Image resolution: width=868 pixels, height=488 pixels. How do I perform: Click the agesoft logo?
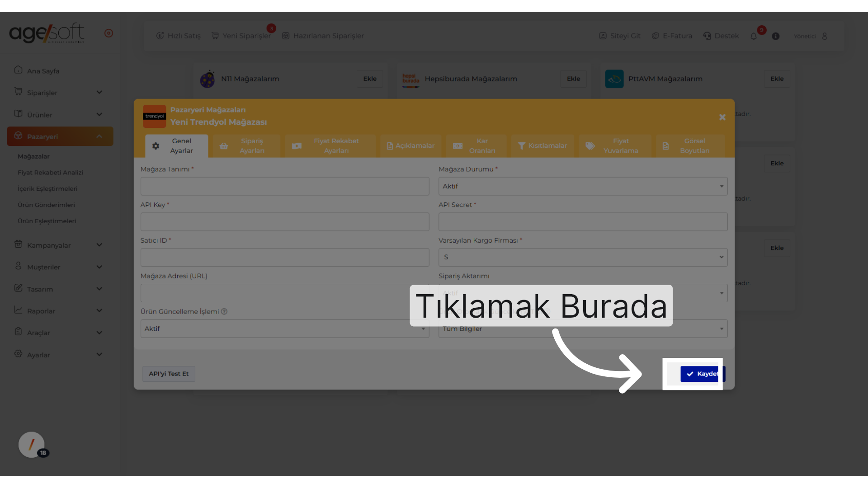tap(47, 33)
